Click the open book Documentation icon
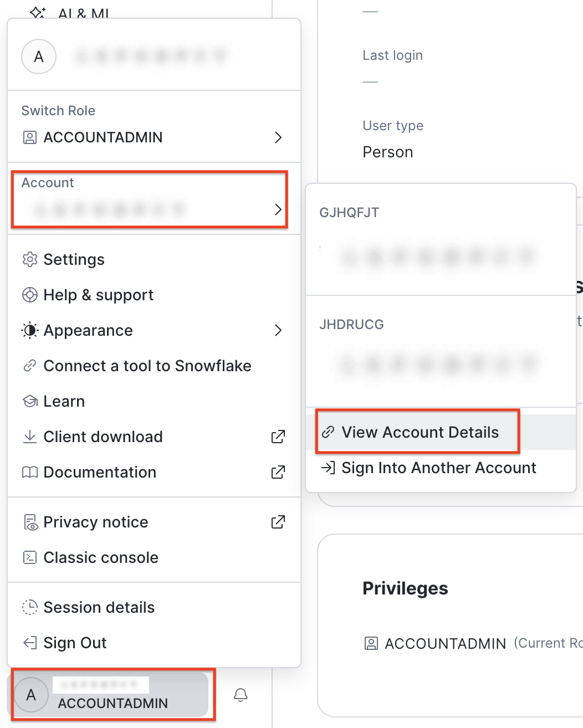Image resolution: width=583 pixels, height=728 pixels. point(29,472)
